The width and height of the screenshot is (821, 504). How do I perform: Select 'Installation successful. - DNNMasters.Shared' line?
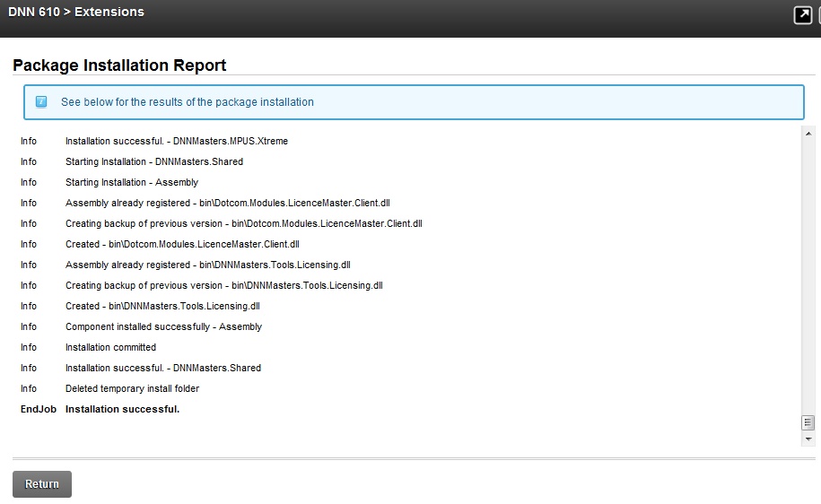tap(162, 368)
